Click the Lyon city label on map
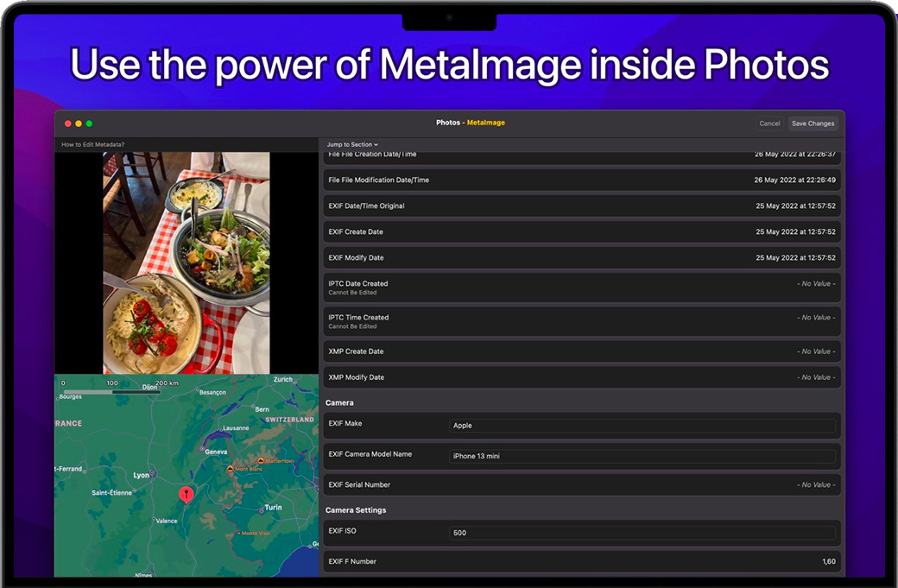The height and width of the screenshot is (588, 898). click(x=141, y=475)
